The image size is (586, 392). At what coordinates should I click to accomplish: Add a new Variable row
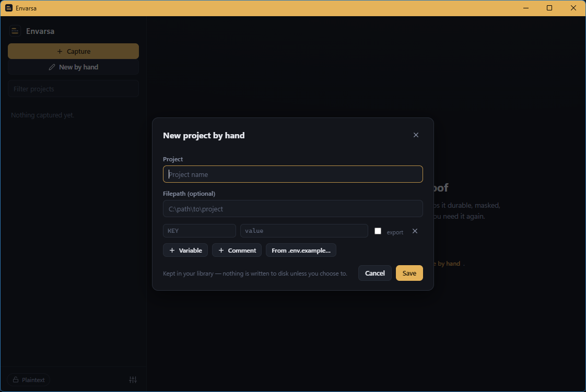pyautogui.click(x=185, y=250)
